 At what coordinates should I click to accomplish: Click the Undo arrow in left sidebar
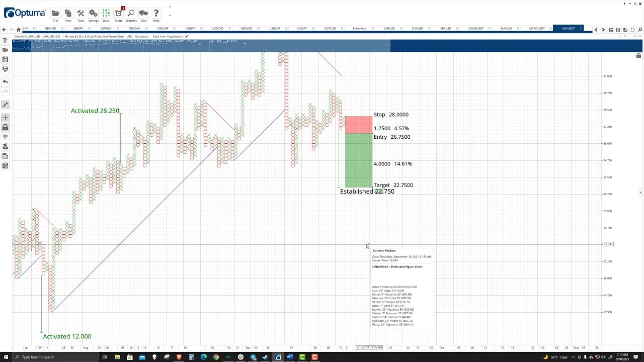click(x=5, y=81)
